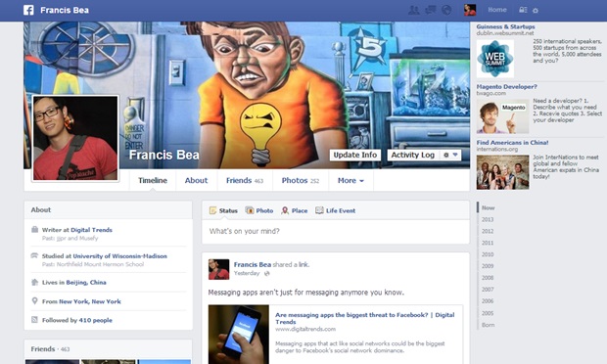Open the shared 'link' word in post header
Image resolution: width=607 pixels, height=364 pixels.
click(303, 264)
